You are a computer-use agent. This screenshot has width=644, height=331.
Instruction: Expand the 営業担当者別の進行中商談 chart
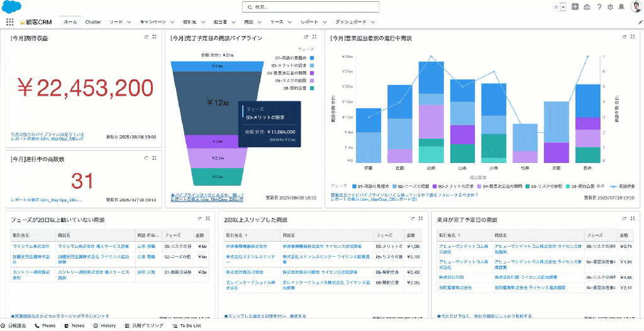(634, 37)
